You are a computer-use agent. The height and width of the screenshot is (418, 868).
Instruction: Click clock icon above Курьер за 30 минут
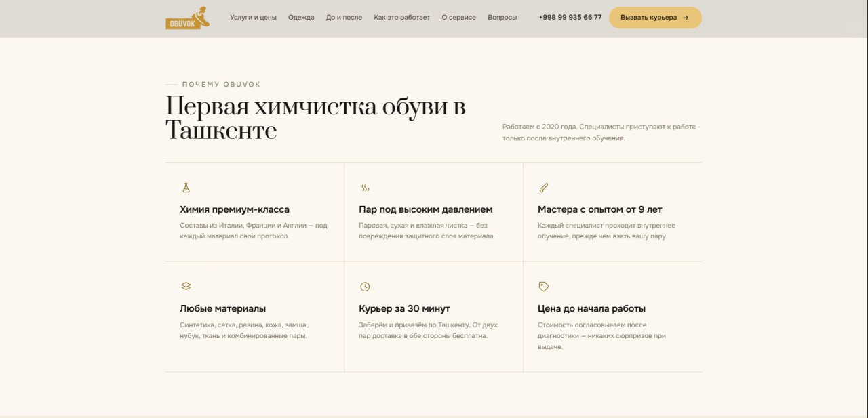click(365, 287)
